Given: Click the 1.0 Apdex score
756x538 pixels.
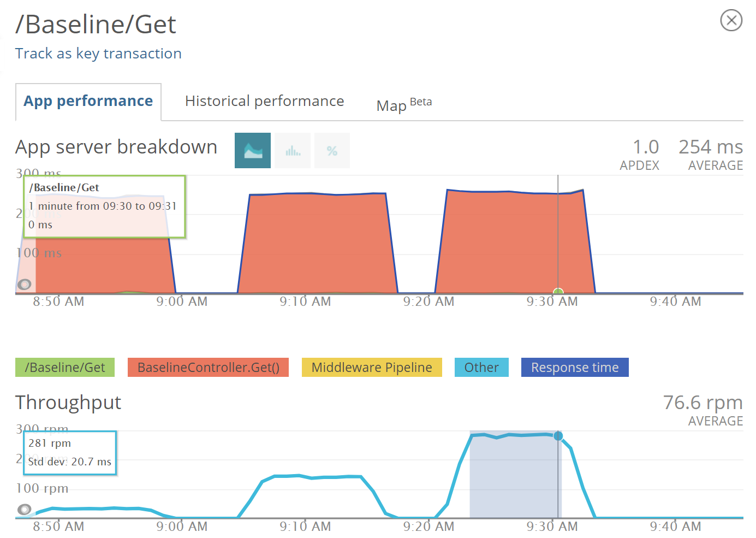Looking at the screenshot, I should (646, 147).
